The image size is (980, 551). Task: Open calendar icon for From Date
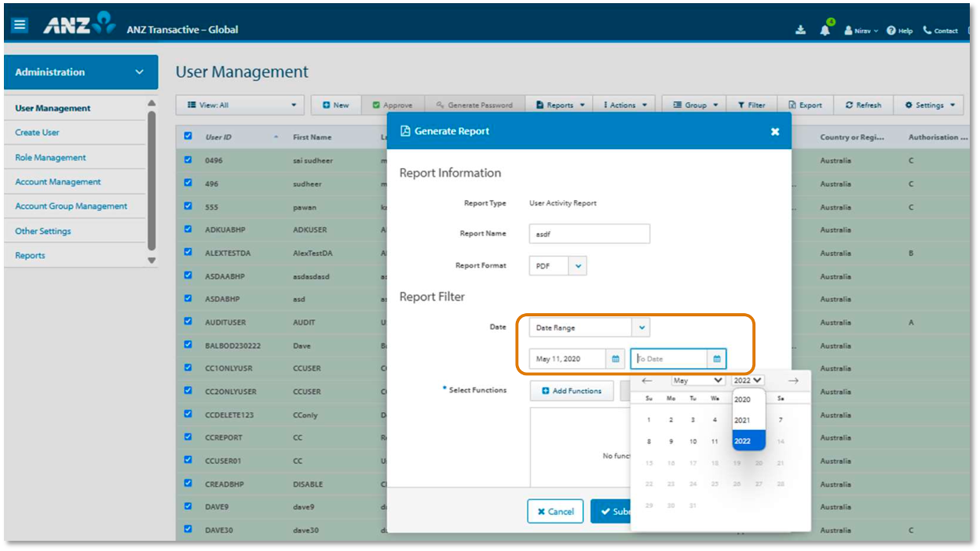pos(616,359)
